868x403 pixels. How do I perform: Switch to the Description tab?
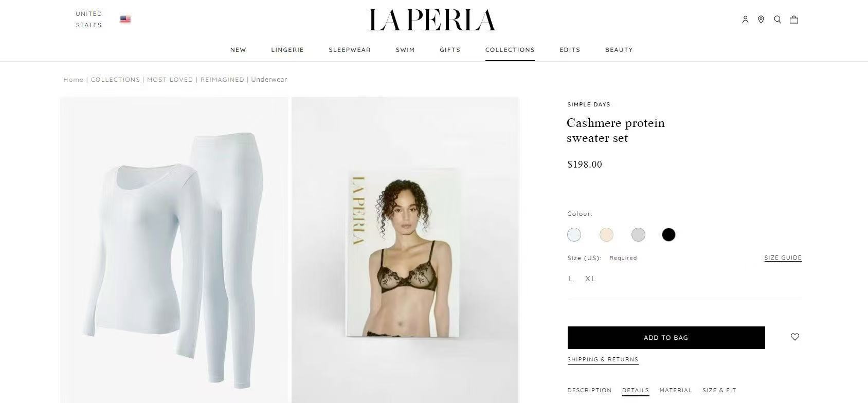589,390
